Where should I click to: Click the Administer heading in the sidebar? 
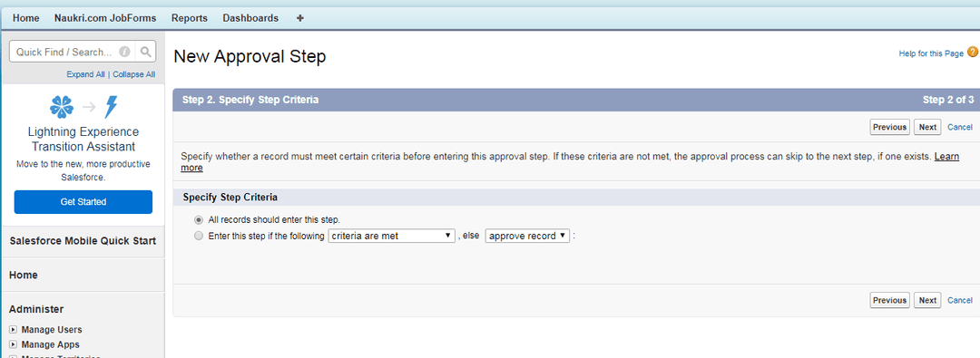click(36, 309)
